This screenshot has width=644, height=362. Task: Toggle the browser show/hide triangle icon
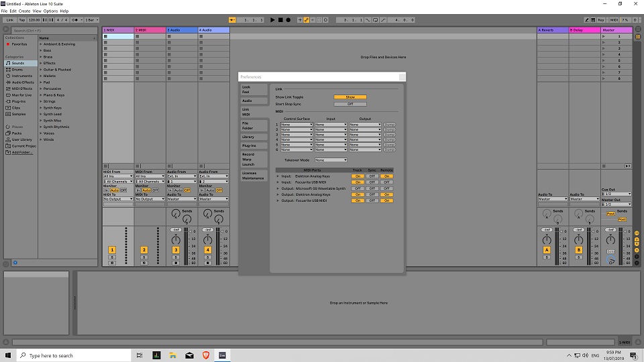point(6,29)
